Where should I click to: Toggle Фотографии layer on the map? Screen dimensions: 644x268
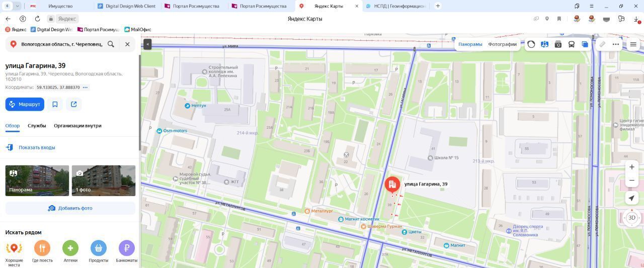(x=502, y=44)
